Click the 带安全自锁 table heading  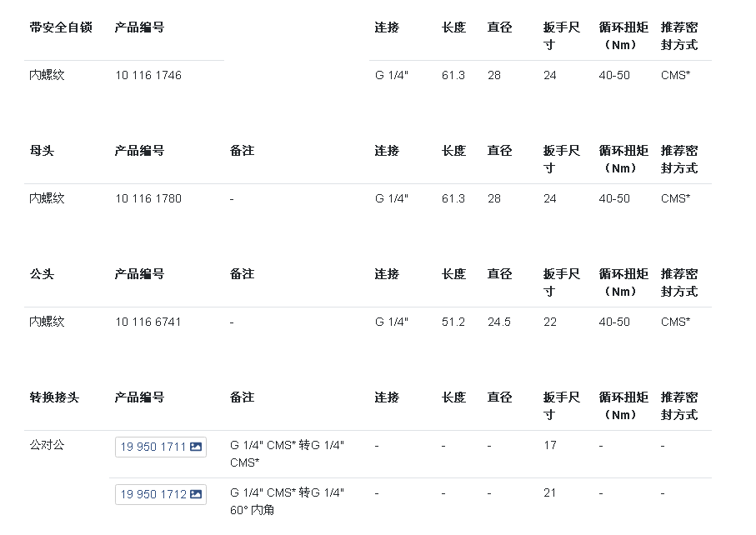[x=61, y=27]
